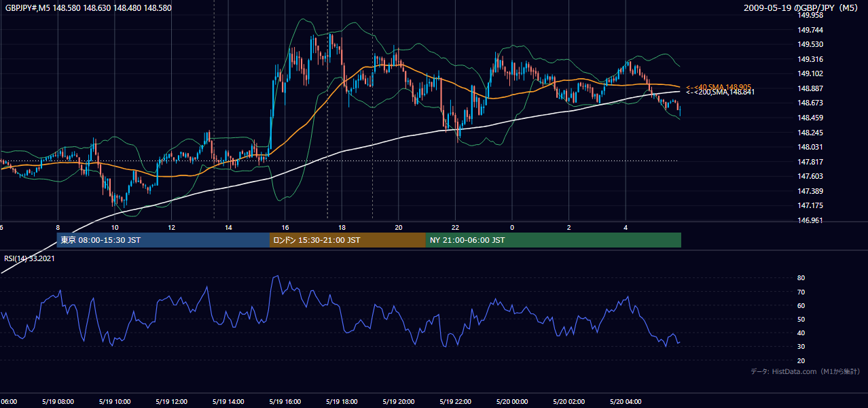Click price axis label 149.958
This screenshot has width=868, height=408.
tap(810, 15)
